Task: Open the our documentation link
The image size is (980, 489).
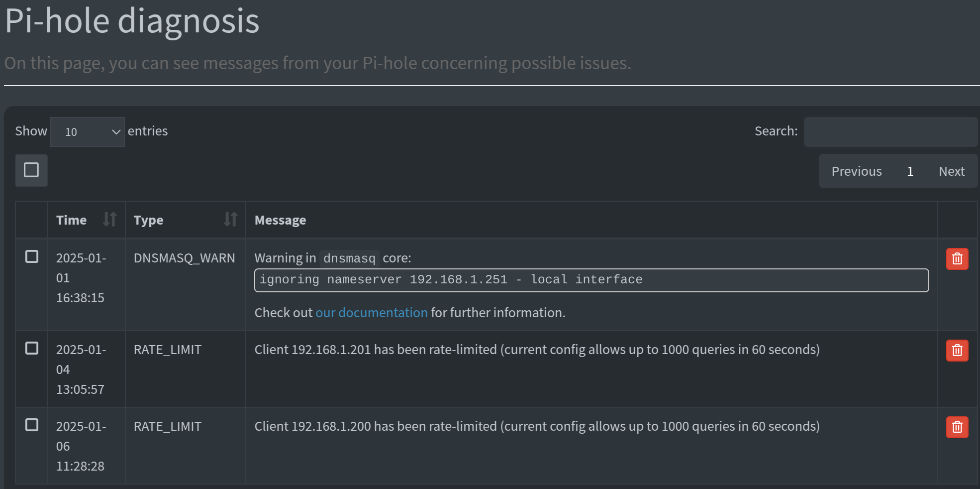Action: pyautogui.click(x=372, y=313)
